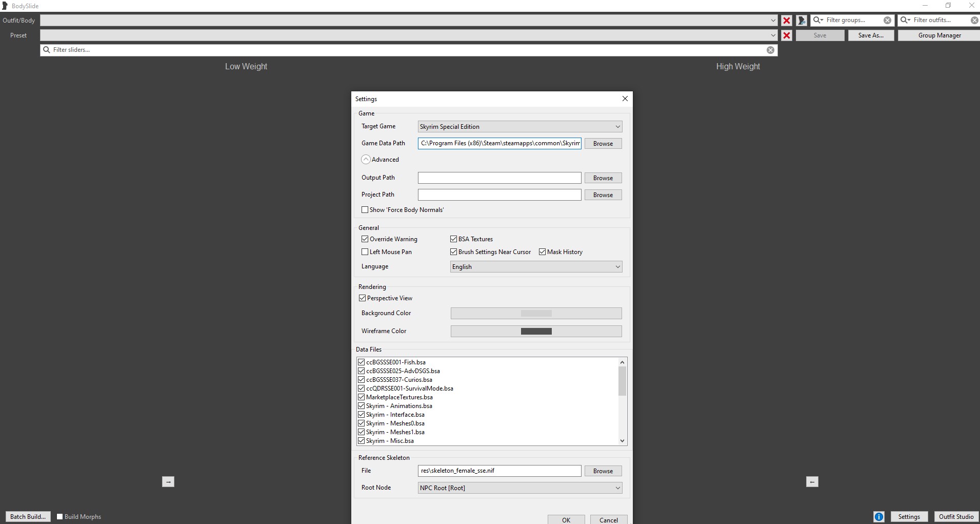Uncheck ccBGSSSE037-Curios.bsa data file
Viewport: 980px width, 524px height.
pyautogui.click(x=362, y=380)
